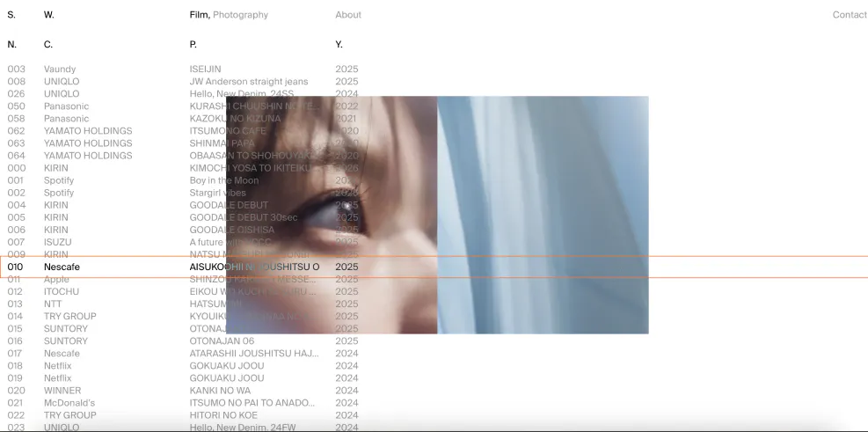Open HITORI NO KOE project
The height and width of the screenshot is (432, 868).
tap(183, 415)
